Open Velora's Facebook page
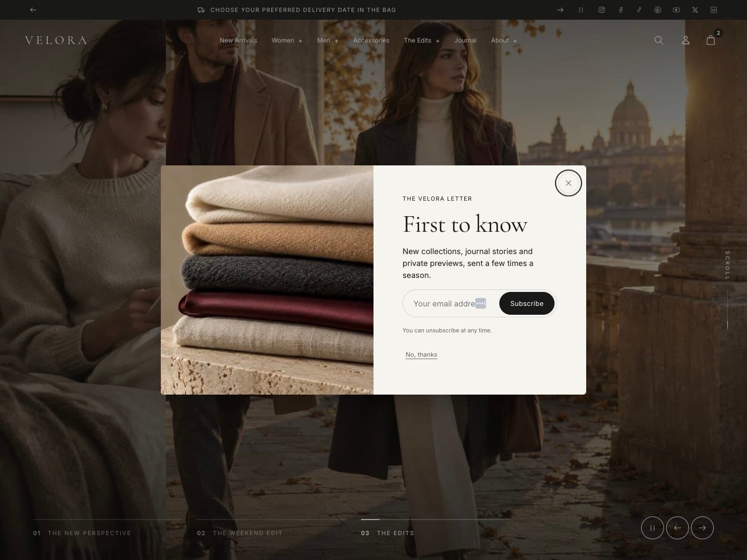The height and width of the screenshot is (560, 747). [x=620, y=10]
